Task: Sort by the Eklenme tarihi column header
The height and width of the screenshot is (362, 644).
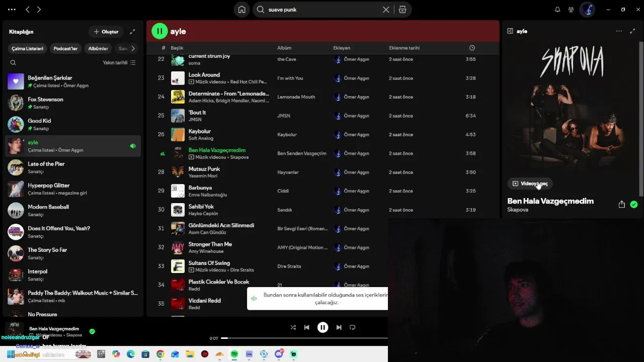Action: click(x=404, y=48)
